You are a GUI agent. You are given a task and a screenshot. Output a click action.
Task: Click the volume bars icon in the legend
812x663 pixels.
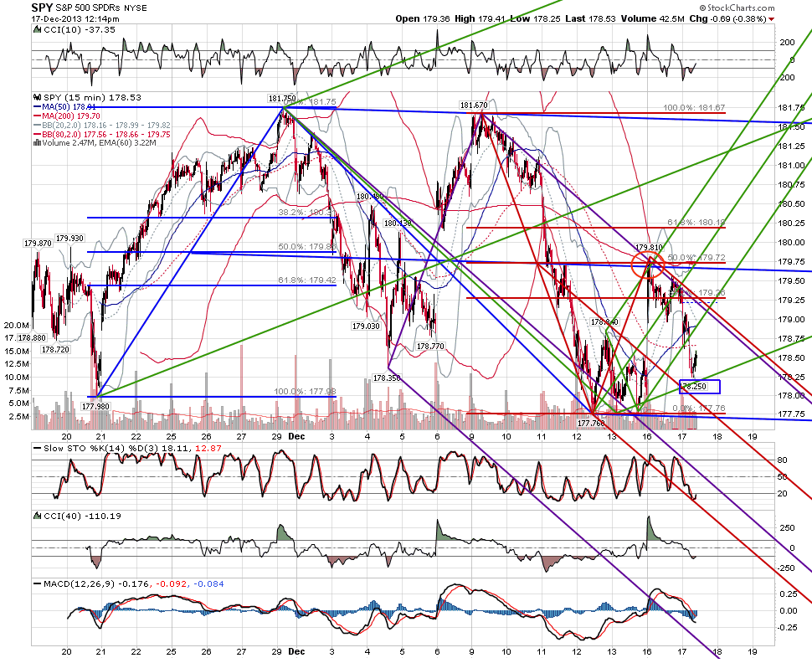tap(37, 143)
